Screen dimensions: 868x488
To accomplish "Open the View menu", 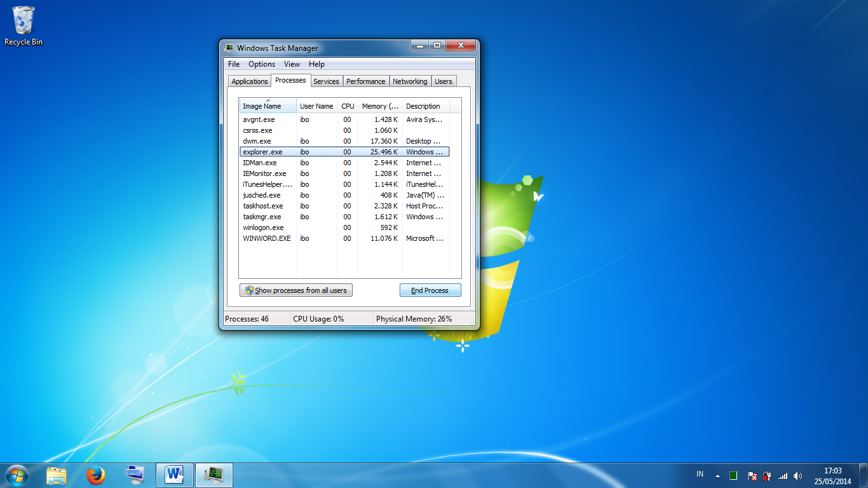I will pos(292,64).
